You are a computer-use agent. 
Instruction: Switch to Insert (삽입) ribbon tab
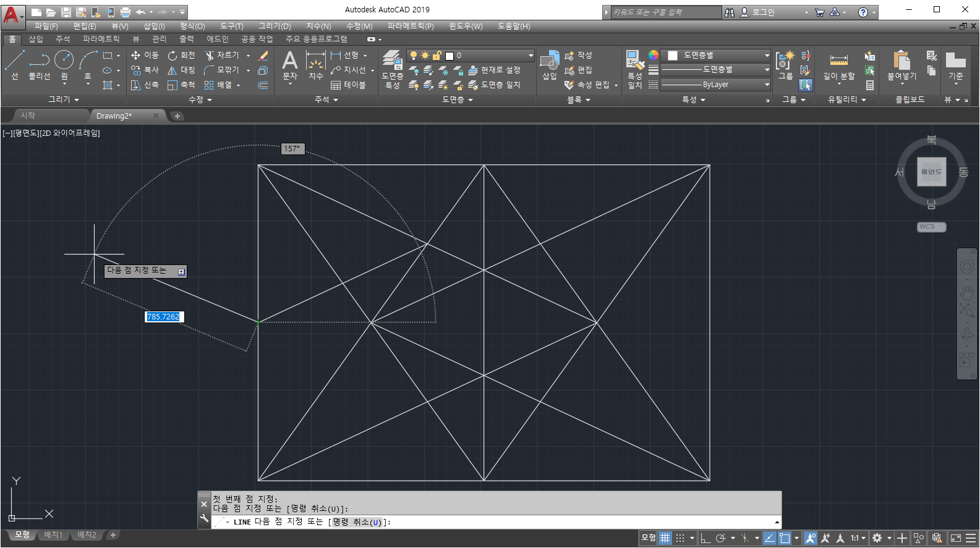pos(36,39)
